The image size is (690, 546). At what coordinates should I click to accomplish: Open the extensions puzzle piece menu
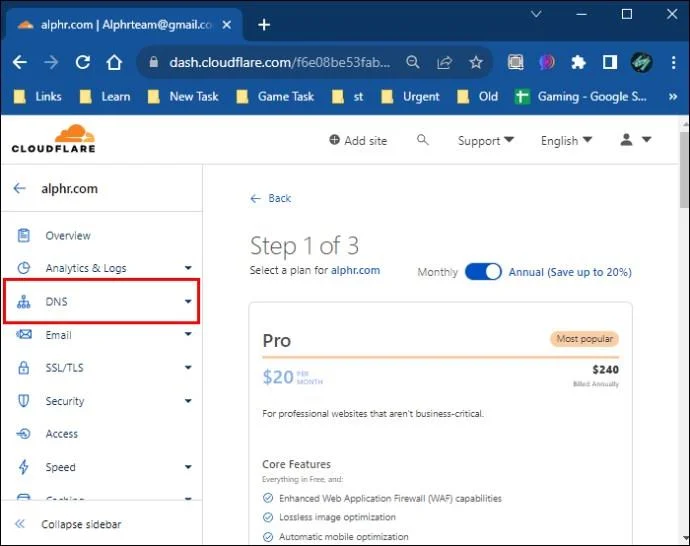tap(578, 62)
